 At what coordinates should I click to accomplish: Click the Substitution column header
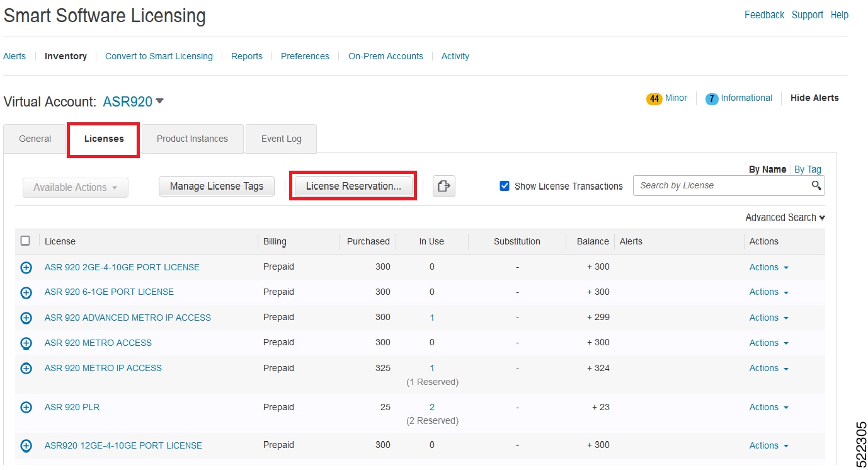(x=517, y=241)
